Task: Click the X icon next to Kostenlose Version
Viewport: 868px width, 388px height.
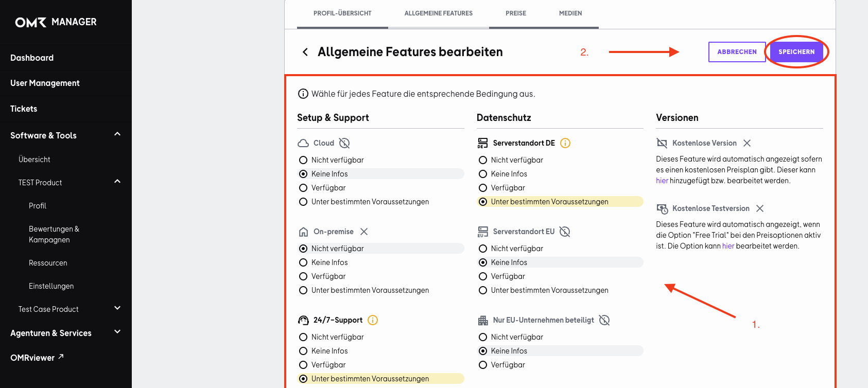Action: point(747,143)
